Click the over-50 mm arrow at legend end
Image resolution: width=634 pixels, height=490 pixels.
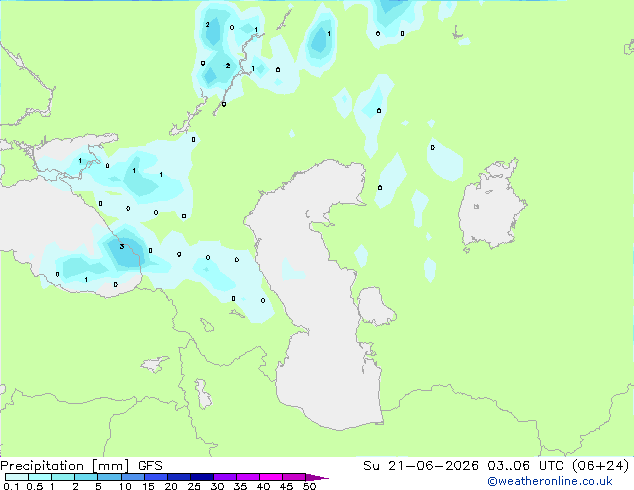pyautogui.click(x=317, y=477)
